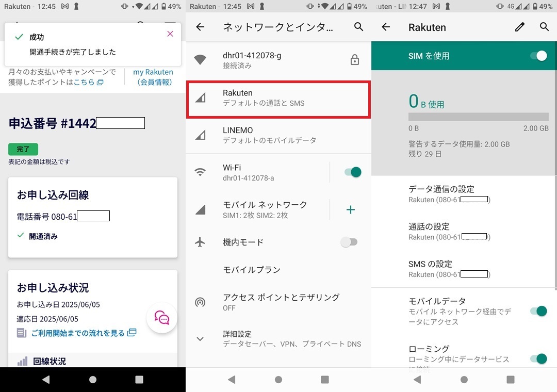Viewport: 557px width, 392px height.
Task: Toggle 機内モード switch
Action: 349,242
